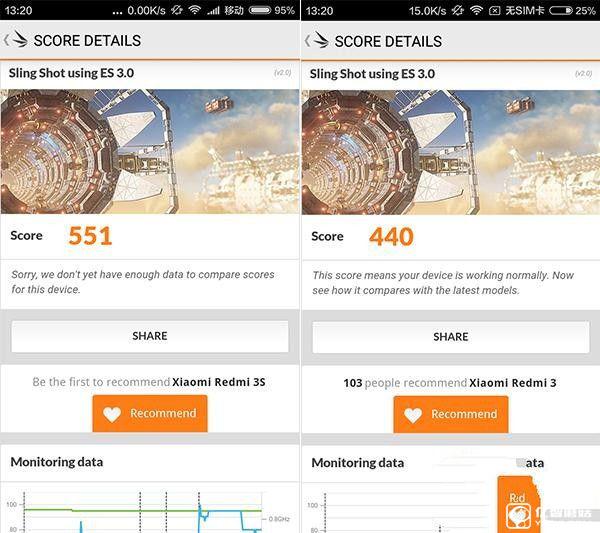Tap the left Monitoring data chart
This screenshot has height=533, width=600.
coord(150,511)
